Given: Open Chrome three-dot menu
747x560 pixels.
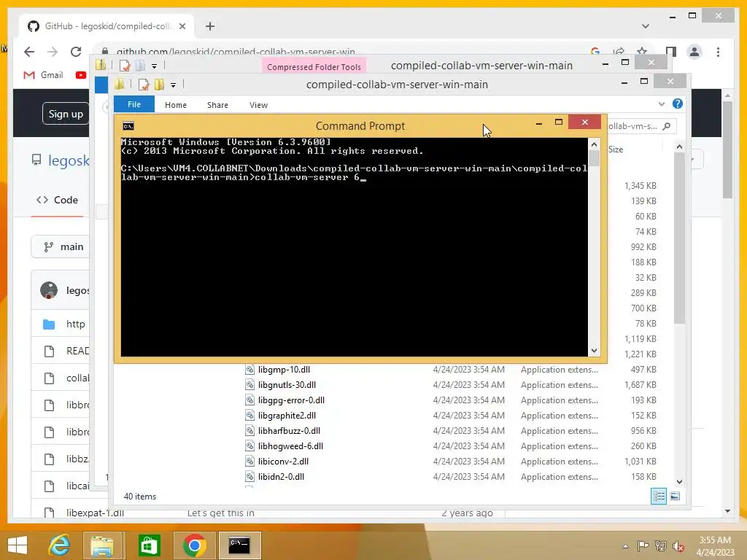Looking at the screenshot, I should (718, 52).
